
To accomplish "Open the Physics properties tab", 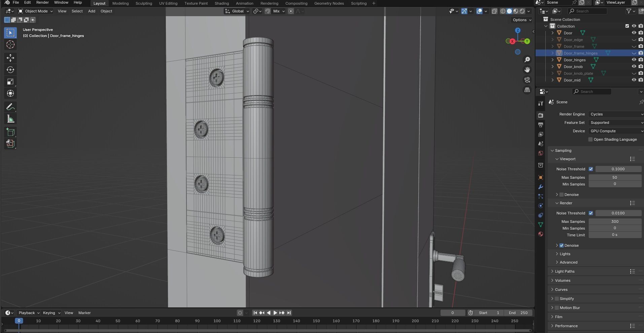I will pyautogui.click(x=541, y=206).
